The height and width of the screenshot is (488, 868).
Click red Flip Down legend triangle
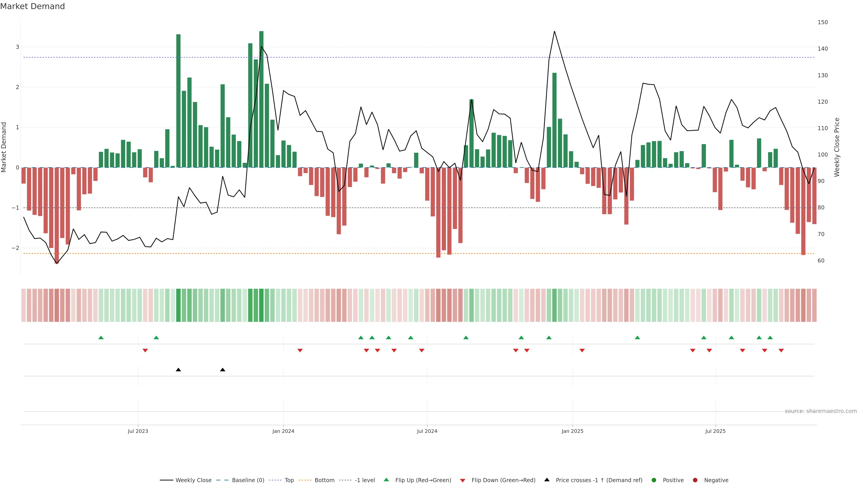click(x=463, y=481)
